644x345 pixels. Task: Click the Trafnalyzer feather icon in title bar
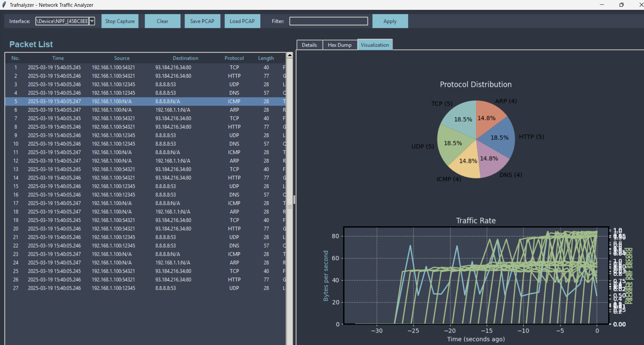pos(4,5)
